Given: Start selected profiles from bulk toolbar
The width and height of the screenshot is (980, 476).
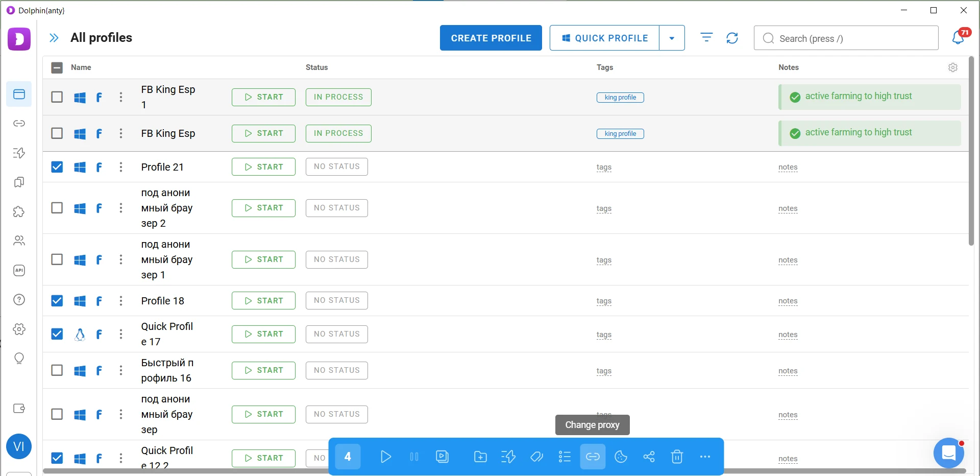Looking at the screenshot, I should [x=386, y=457].
